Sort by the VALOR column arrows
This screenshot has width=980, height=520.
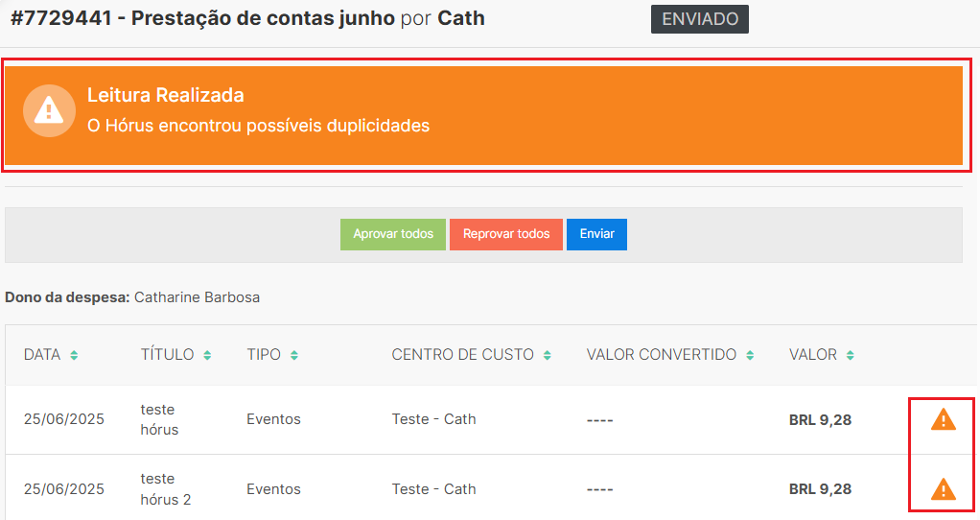tap(850, 355)
